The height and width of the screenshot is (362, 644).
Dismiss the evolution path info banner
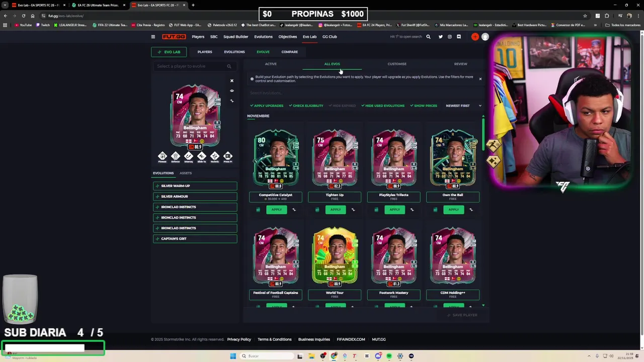click(480, 79)
